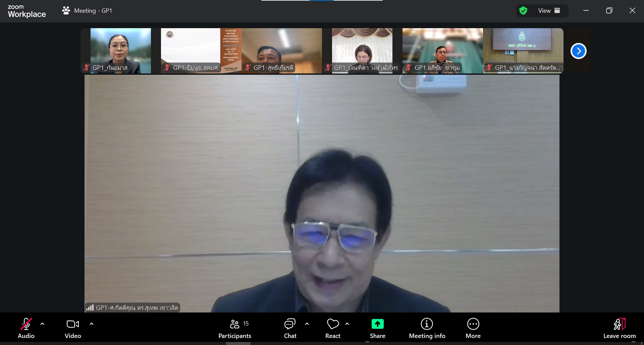Click the signal strength icon on speaker label
Viewport: 644px width, 345px height.
(x=90, y=307)
